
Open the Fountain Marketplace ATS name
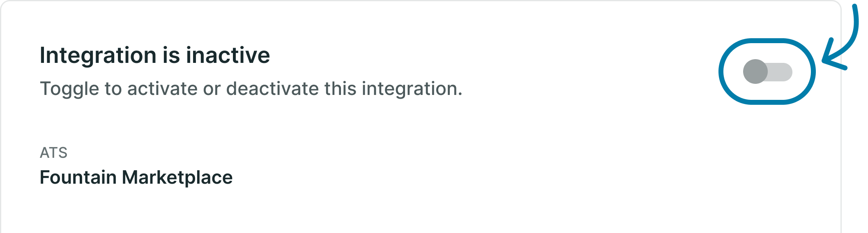click(136, 178)
